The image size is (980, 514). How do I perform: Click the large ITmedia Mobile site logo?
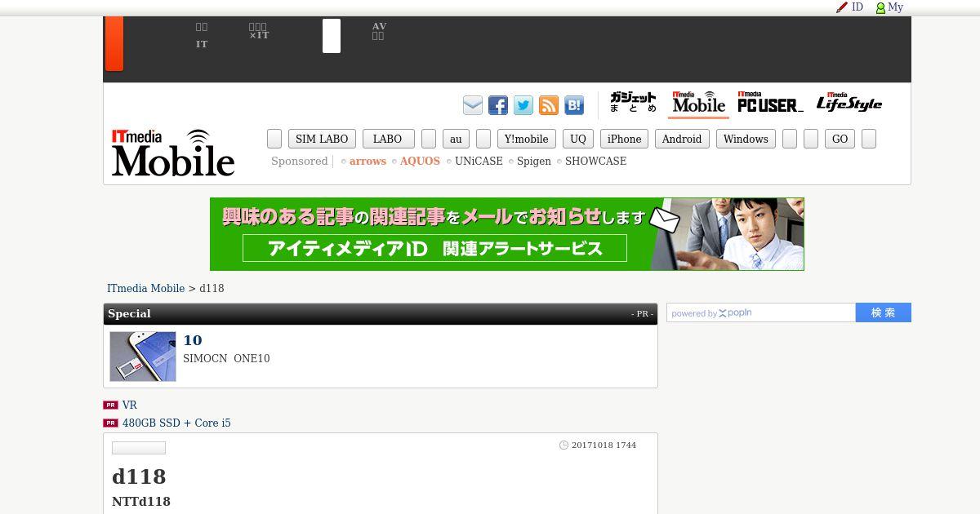pyautogui.click(x=173, y=153)
